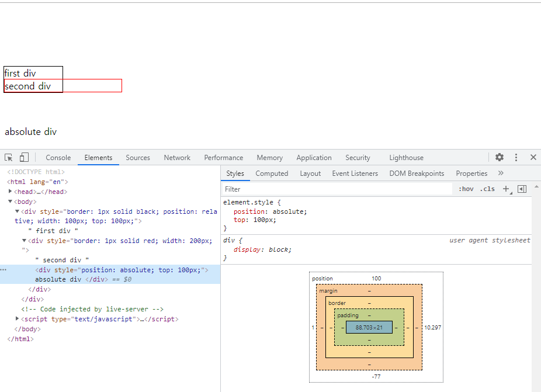Expand the script element node
This screenshot has width=541, height=392.
coord(17,318)
